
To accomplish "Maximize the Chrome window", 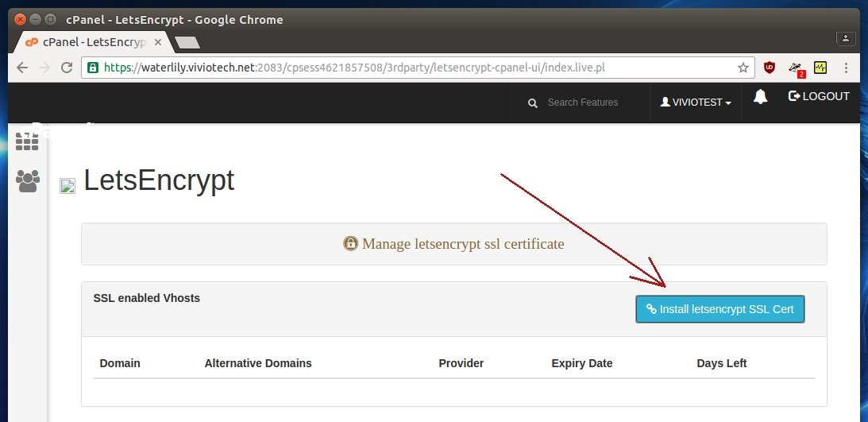I will 50,19.
